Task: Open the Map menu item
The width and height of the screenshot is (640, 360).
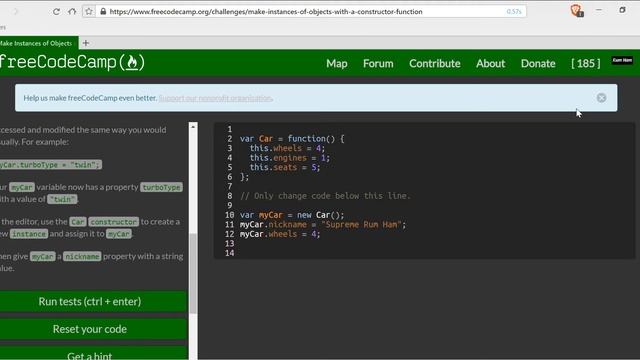Action: click(x=337, y=63)
